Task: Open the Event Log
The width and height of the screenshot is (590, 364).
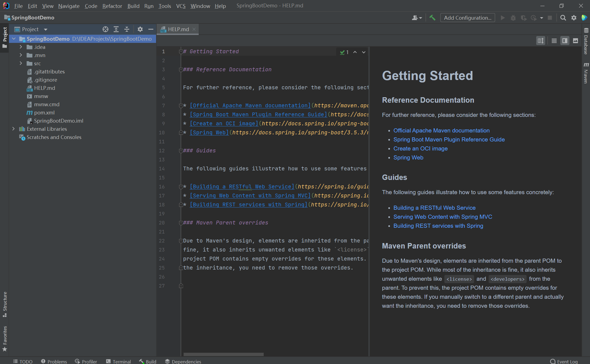Action: [x=564, y=361]
